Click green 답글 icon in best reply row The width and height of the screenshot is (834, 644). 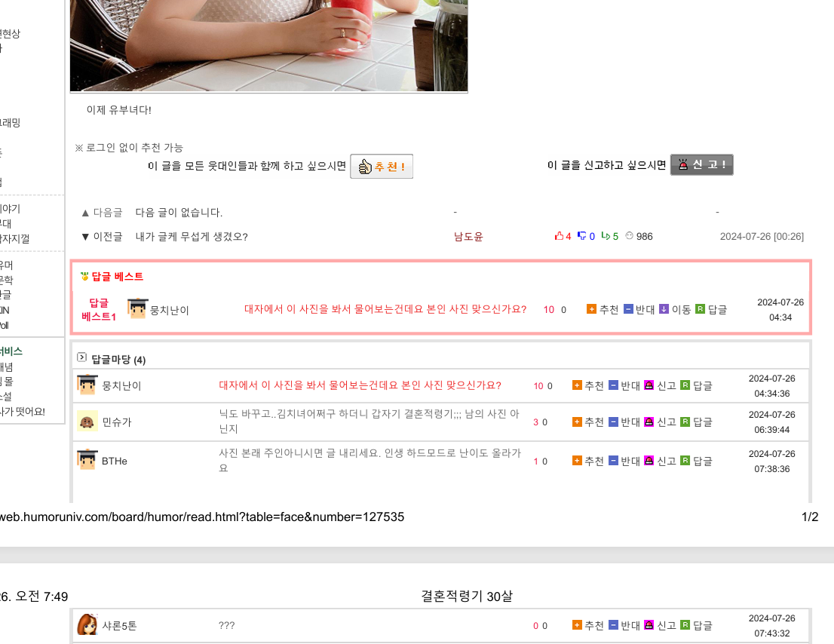click(x=700, y=309)
